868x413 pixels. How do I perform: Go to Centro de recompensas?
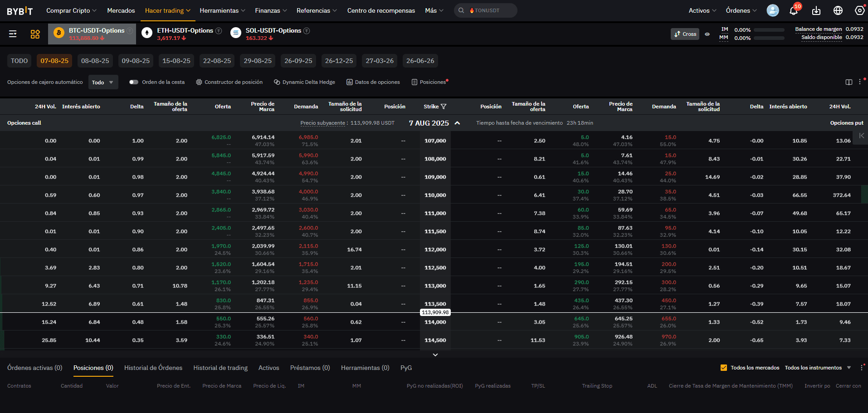[381, 10]
